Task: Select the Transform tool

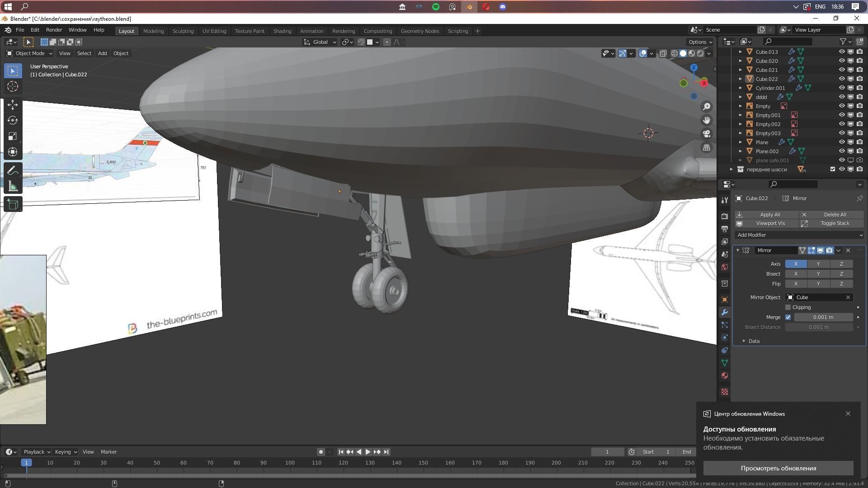Action: (13, 152)
